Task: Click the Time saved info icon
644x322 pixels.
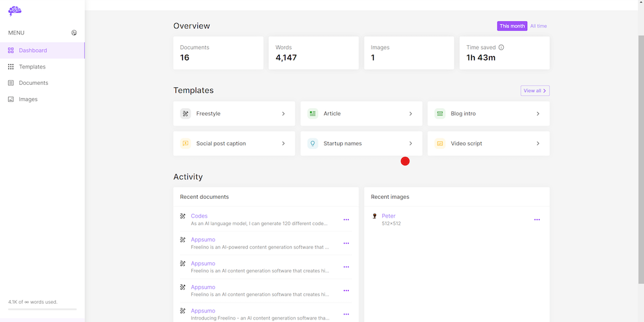Action: coord(501,47)
